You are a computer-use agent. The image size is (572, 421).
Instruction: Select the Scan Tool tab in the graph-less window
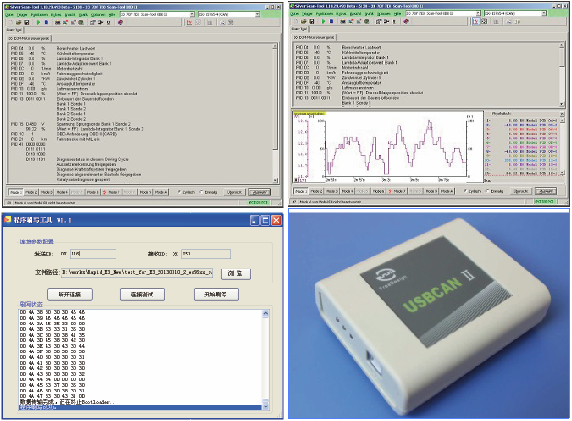point(14,30)
